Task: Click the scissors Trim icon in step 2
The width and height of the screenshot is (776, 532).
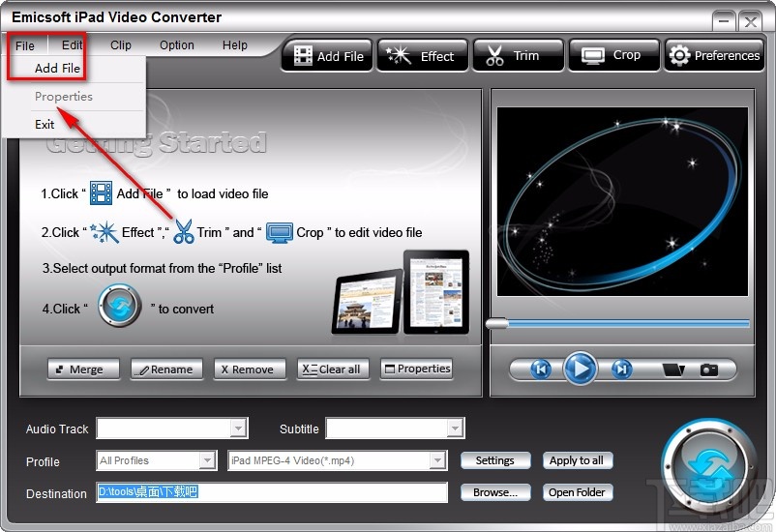Action: (x=184, y=231)
